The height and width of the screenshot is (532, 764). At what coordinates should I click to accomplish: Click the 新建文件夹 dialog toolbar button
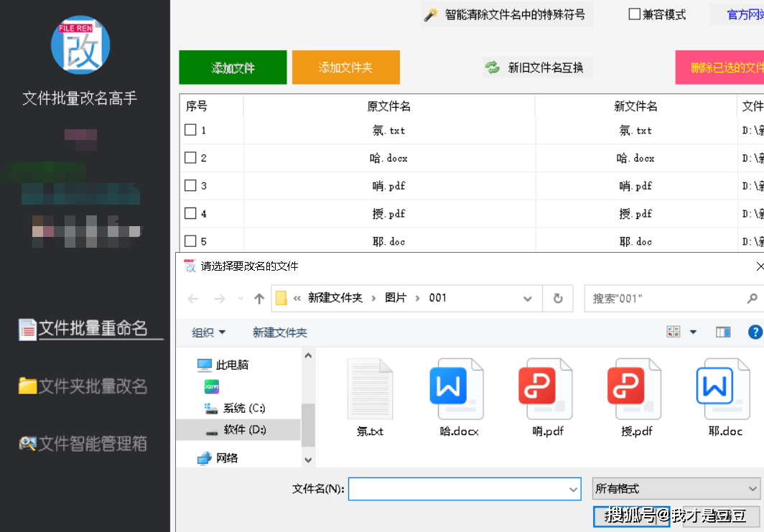coord(280,332)
